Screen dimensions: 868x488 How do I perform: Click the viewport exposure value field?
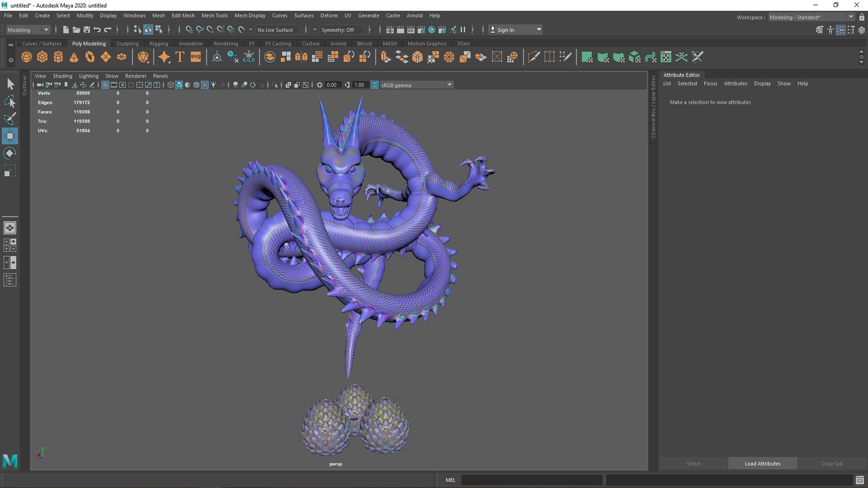(332, 85)
